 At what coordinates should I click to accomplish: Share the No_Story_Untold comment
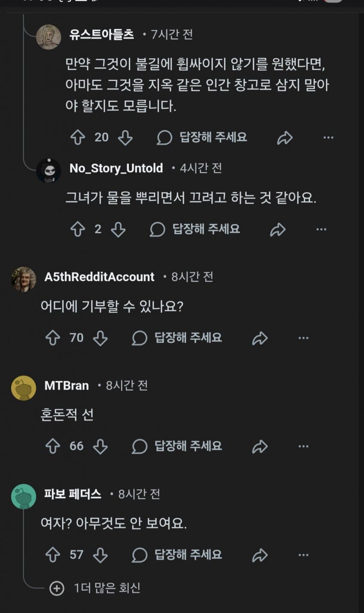(x=277, y=229)
